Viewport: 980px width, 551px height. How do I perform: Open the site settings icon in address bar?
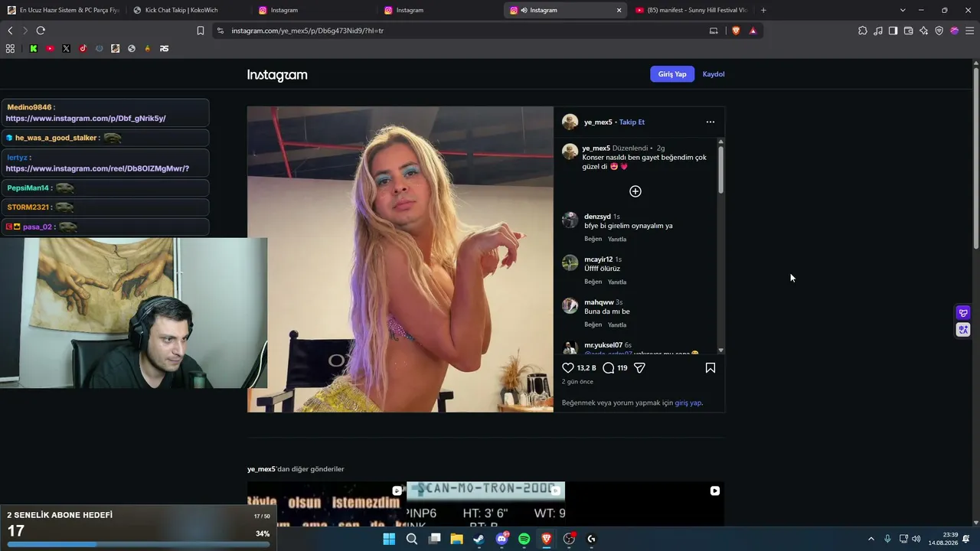(220, 31)
